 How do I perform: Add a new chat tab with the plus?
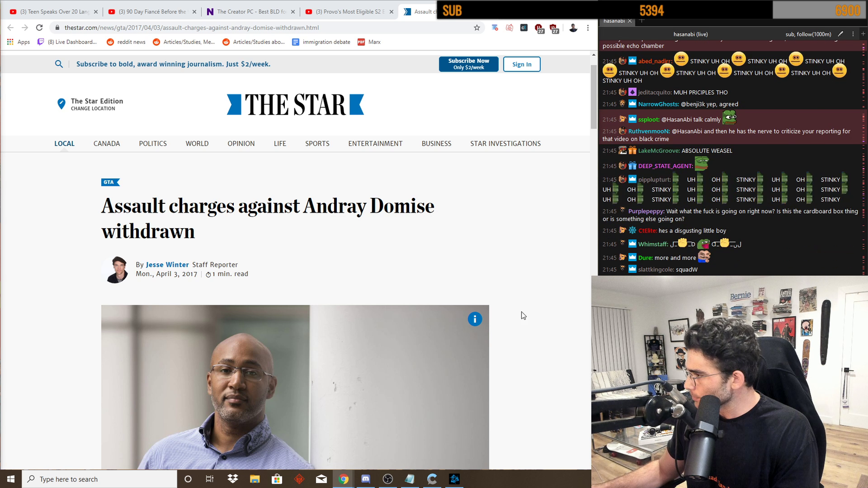[x=642, y=21]
